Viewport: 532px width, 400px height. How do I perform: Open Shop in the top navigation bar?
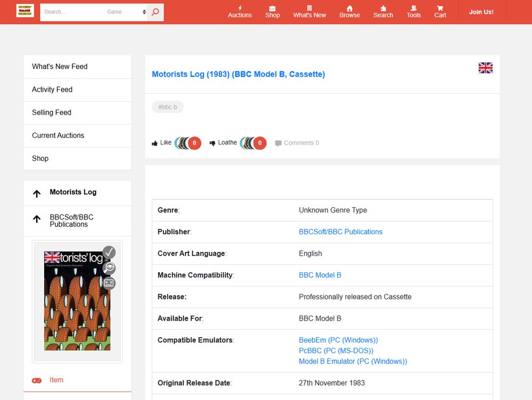click(x=272, y=12)
